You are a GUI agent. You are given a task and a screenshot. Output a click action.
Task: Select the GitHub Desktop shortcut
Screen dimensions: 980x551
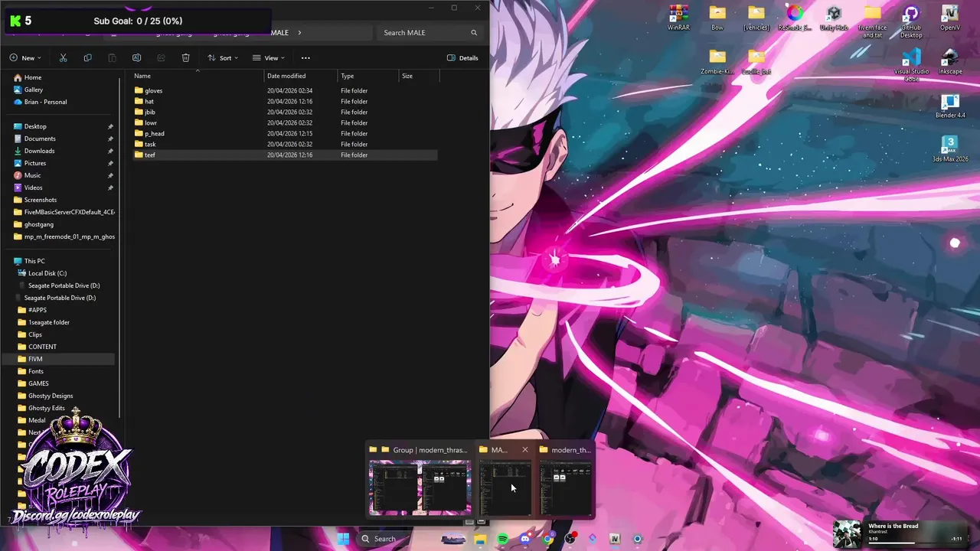coord(911,21)
